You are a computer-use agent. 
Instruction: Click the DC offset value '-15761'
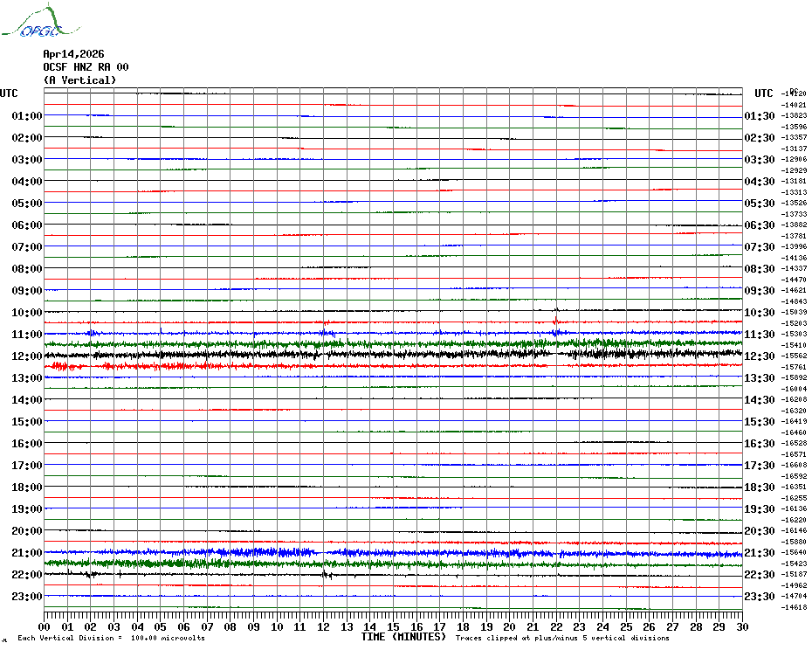[x=794, y=366]
